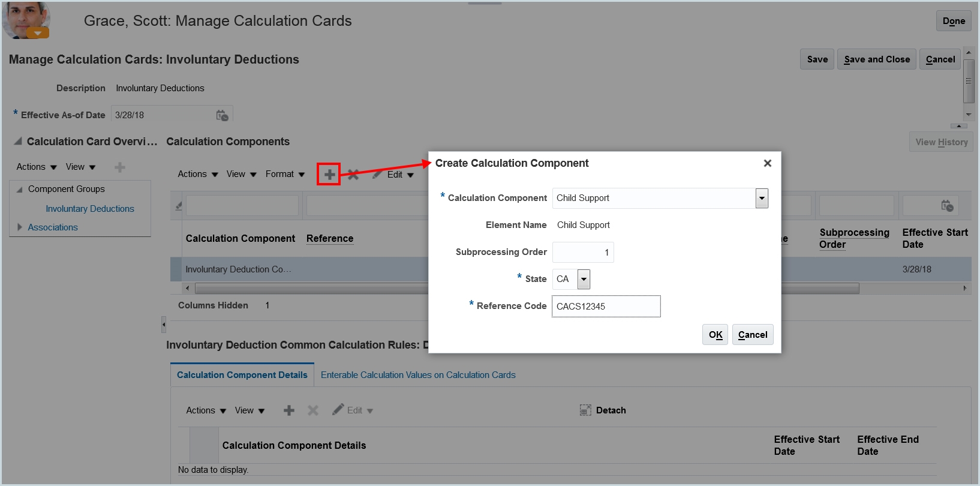The height and width of the screenshot is (486, 980).
Task: Open the State dropdown showing CA
Action: pyautogui.click(x=584, y=279)
